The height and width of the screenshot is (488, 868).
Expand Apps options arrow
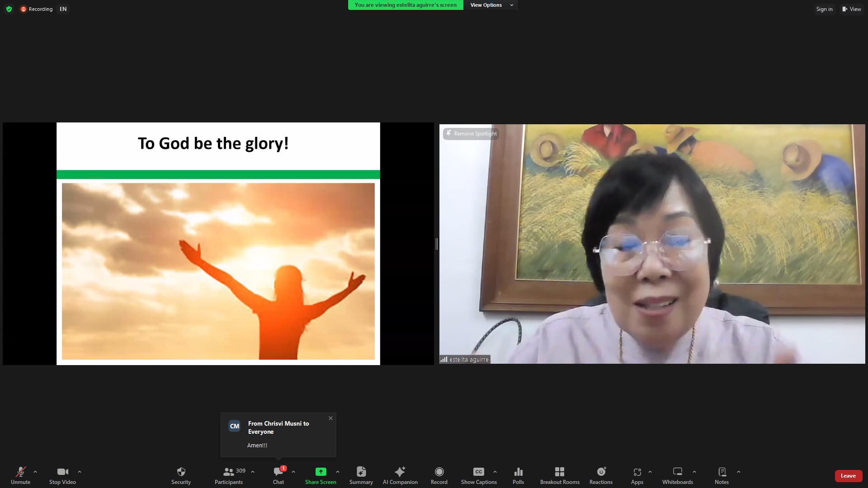click(x=650, y=472)
